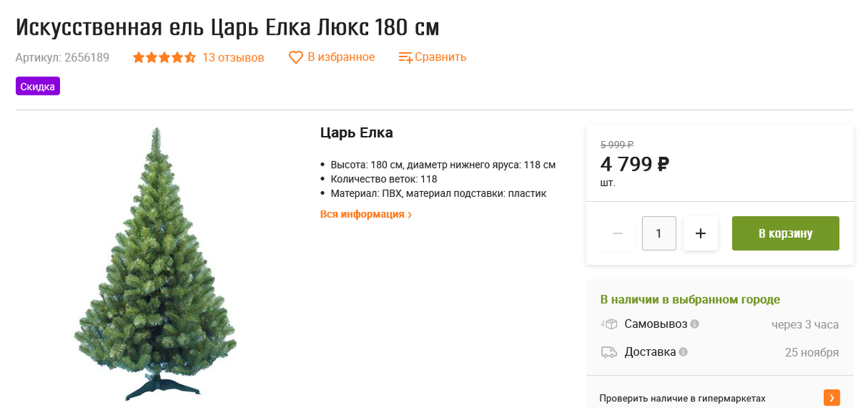Image resolution: width=868 pixels, height=408 pixels.
Task: Click the Скидка discount badge
Action: point(38,86)
